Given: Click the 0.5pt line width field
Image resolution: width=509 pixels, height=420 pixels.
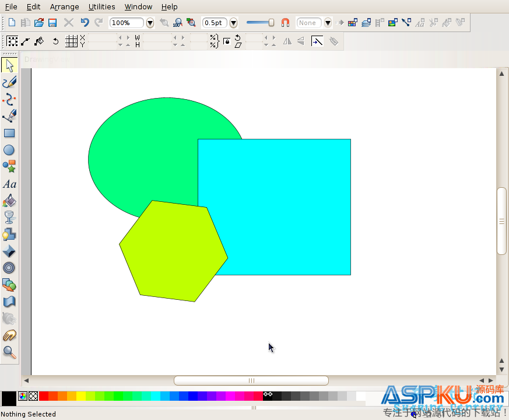Looking at the screenshot, I should (x=214, y=23).
